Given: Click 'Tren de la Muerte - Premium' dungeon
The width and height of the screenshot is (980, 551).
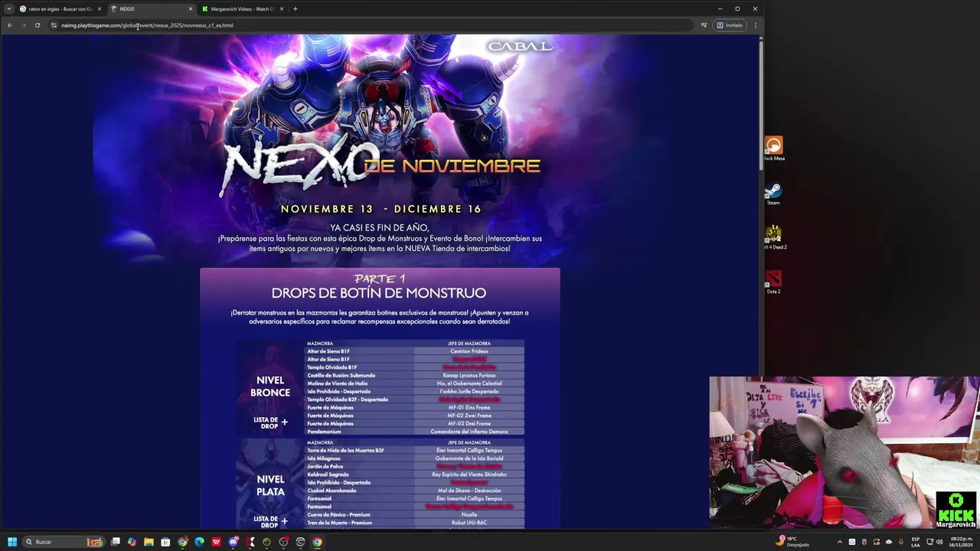Looking at the screenshot, I should point(339,523).
